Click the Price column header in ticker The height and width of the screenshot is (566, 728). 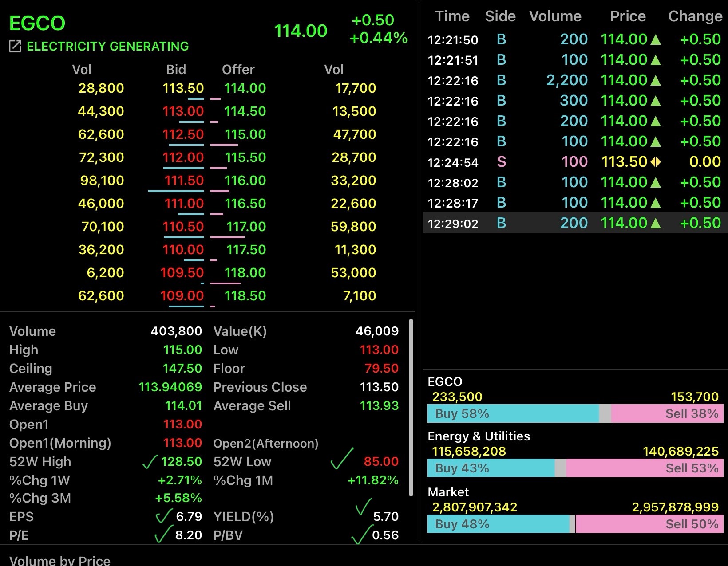pos(628,16)
